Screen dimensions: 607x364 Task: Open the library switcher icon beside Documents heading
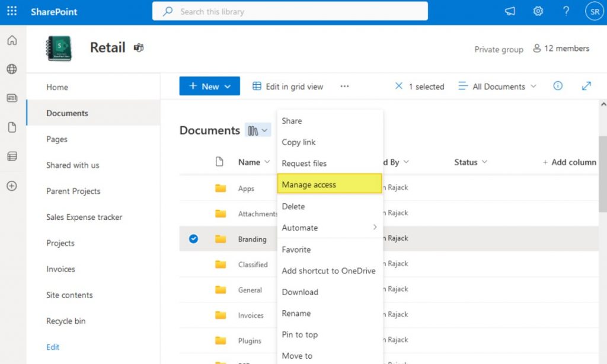[x=258, y=130]
